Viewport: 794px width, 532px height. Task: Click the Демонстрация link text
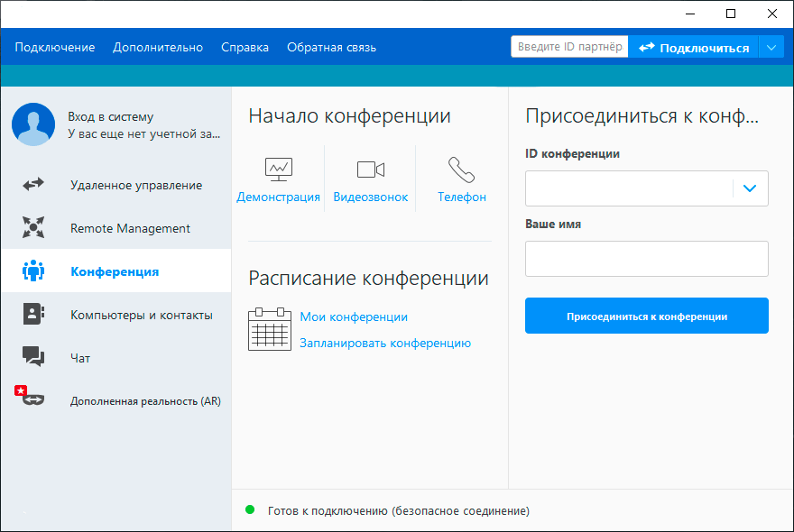tap(278, 197)
